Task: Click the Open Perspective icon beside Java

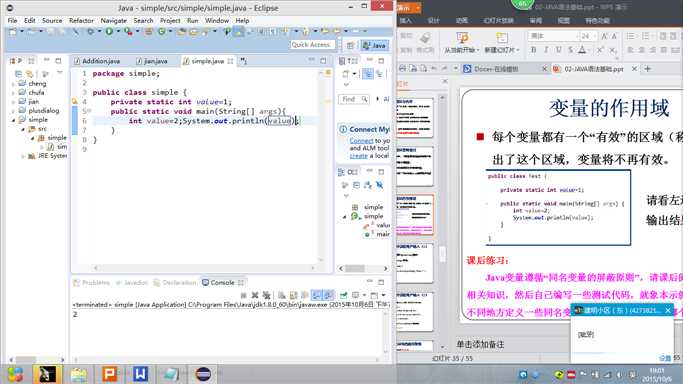Action: pos(350,45)
